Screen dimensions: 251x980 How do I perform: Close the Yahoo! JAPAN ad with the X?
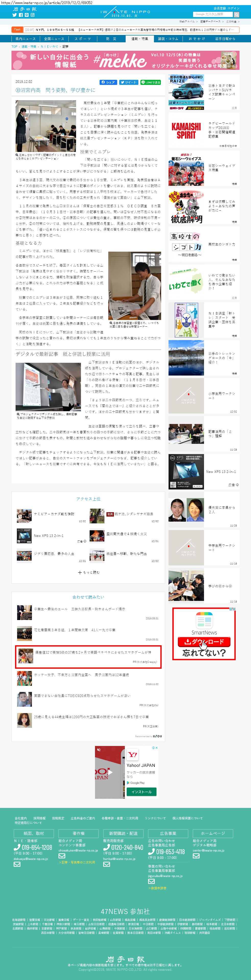[156, 748]
